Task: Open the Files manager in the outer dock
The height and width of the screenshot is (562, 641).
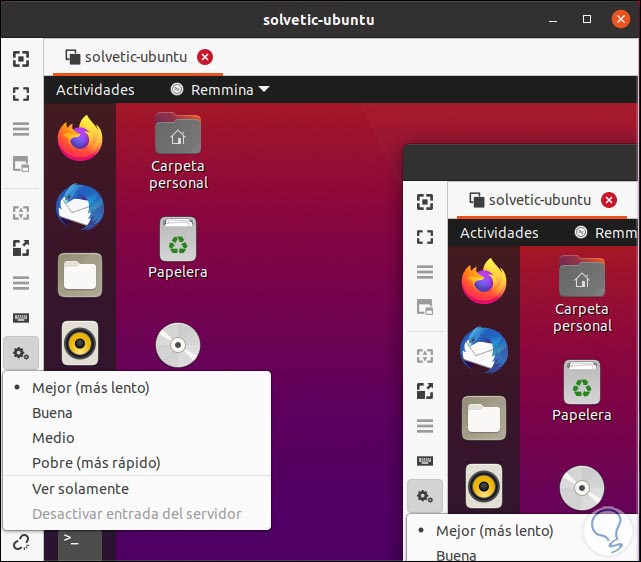Action: point(80,275)
